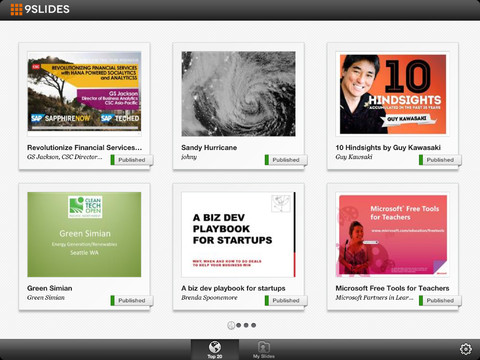Click title '10 Hindsights by Guy Kawasaki'
The width and height of the screenshot is (480, 360).
tap(388, 147)
